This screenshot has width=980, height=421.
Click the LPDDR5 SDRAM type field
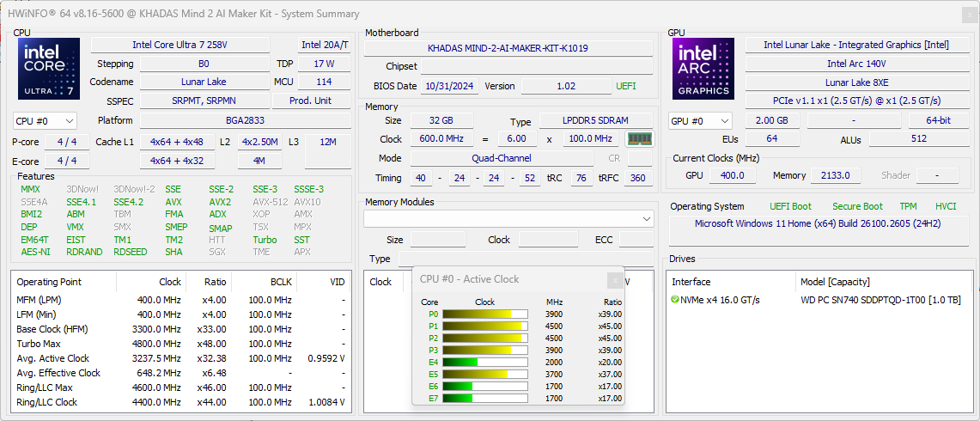[x=595, y=120]
